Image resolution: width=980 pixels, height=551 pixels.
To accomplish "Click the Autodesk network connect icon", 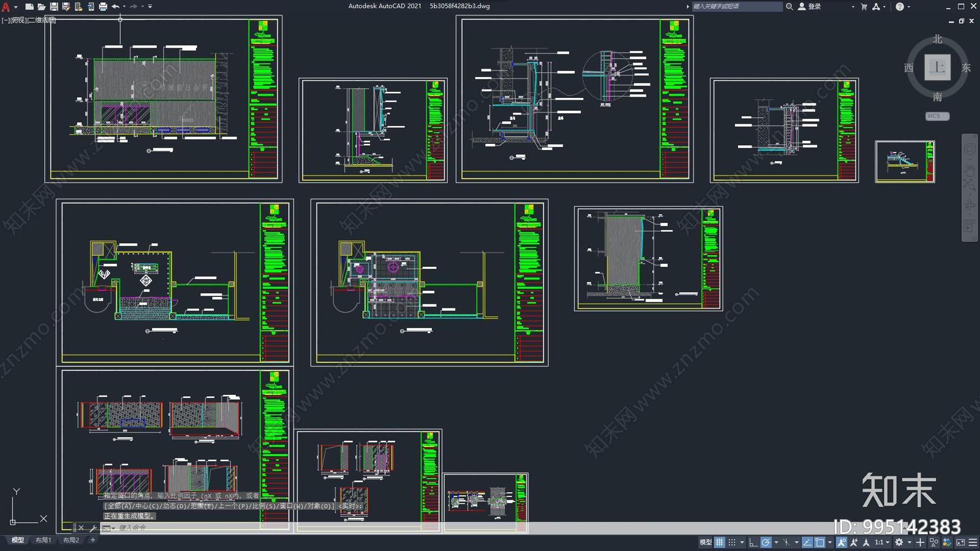I will (x=876, y=7).
